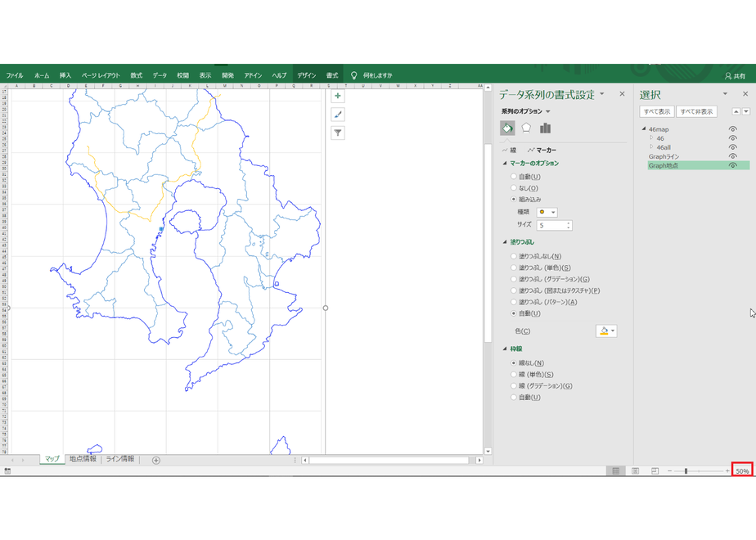
Task: Collapse the 塗りつぶし section
Action: tap(505, 242)
